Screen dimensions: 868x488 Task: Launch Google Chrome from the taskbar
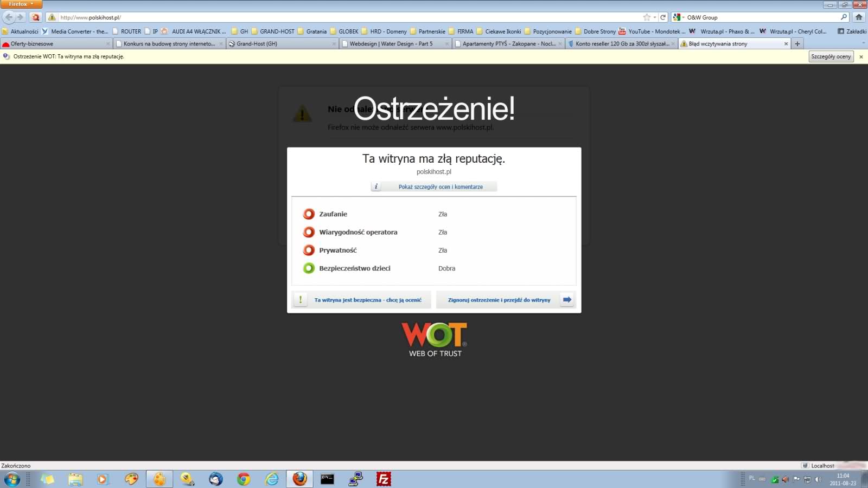tap(244, 479)
